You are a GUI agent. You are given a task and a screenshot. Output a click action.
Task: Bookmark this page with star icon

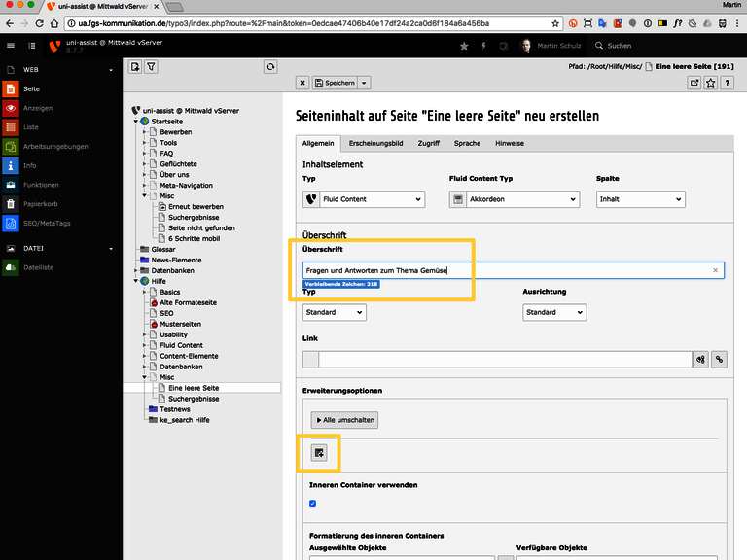click(x=711, y=83)
